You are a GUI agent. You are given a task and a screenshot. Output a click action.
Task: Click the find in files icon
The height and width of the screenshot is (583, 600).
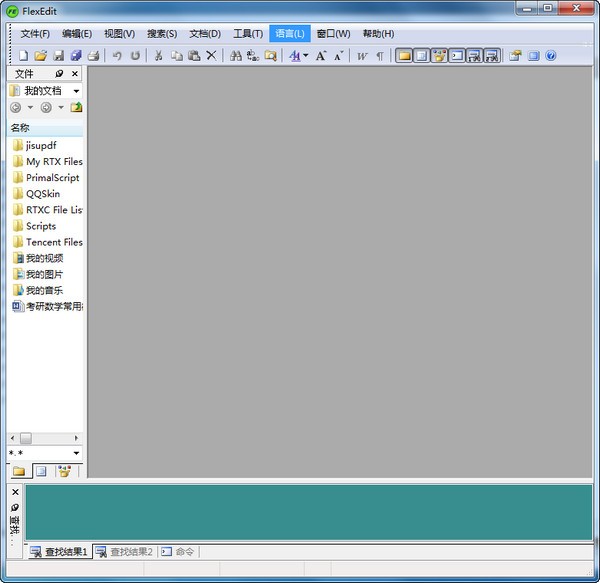point(270,56)
